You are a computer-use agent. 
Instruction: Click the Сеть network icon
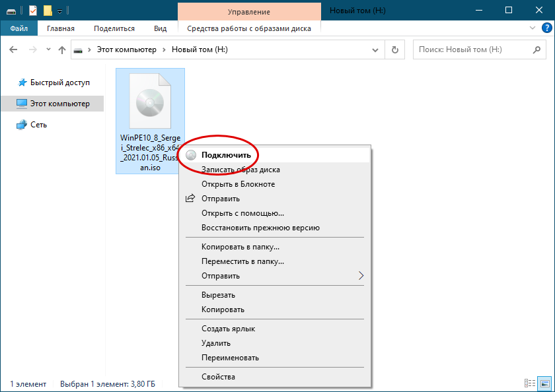(22, 125)
